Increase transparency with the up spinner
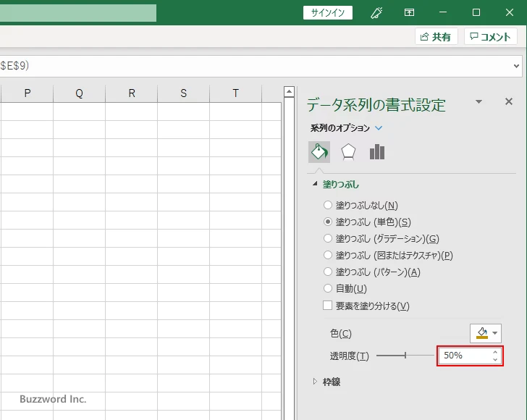The image size is (527, 420). click(495, 352)
